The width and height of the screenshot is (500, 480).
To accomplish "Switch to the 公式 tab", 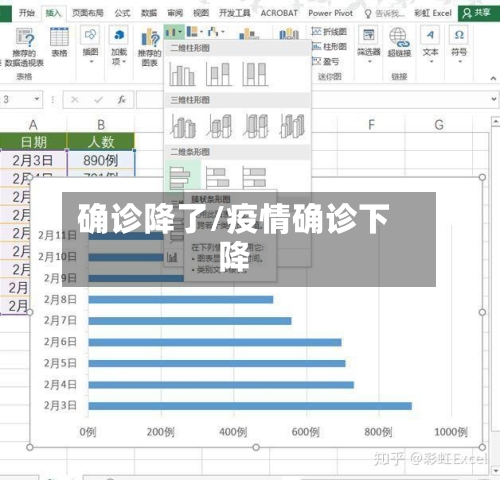I will 122,13.
